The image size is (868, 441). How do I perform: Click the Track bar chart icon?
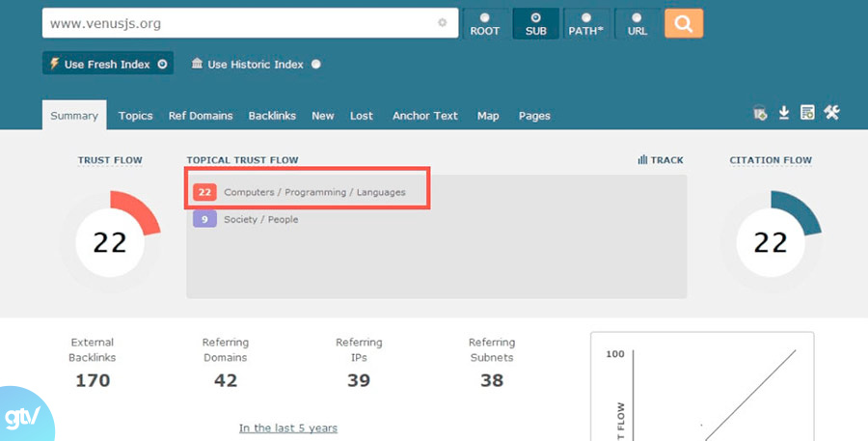[x=642, y=160]
